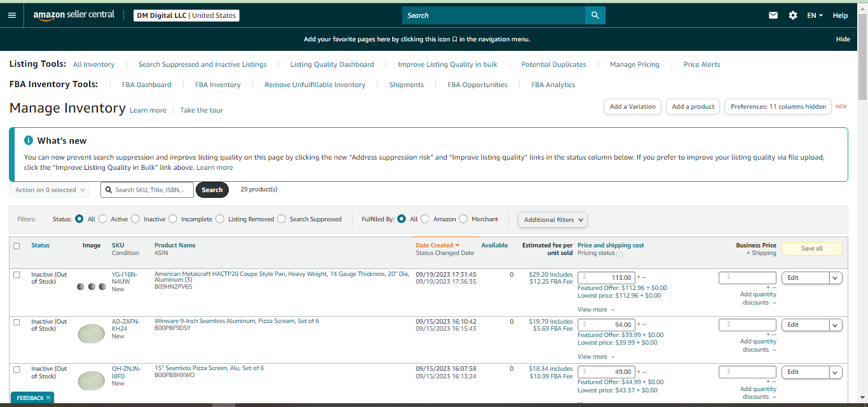
Task: Click price field showing 94.00
Action: [606, 324]
